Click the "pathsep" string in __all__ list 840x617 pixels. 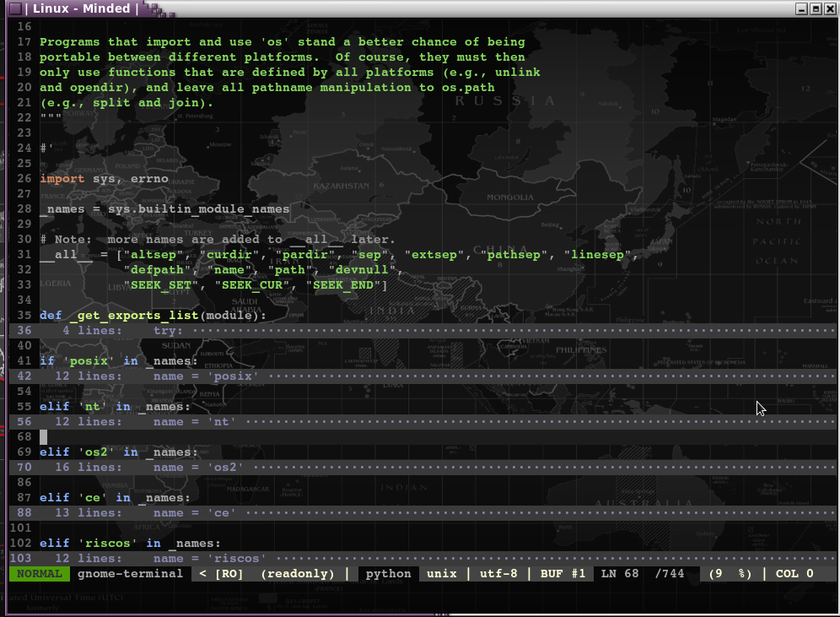click(x=514, y=255)
